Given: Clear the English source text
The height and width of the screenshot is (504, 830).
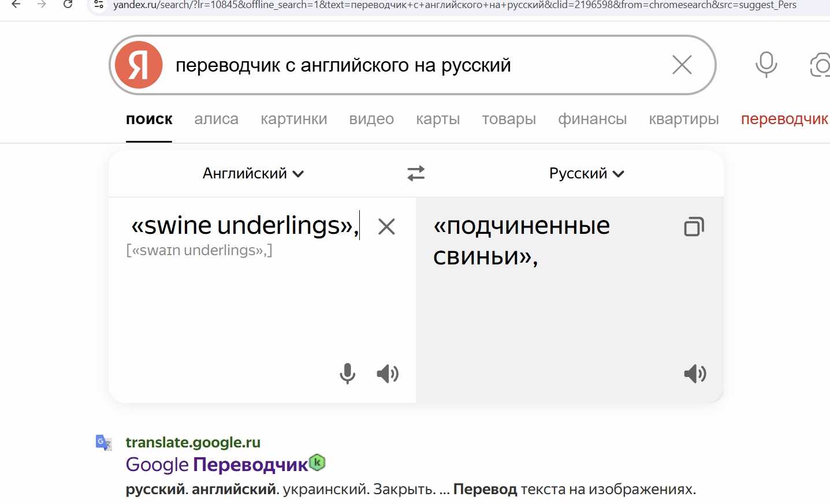Looking at the screenshot, I should [x=386, y=226].
